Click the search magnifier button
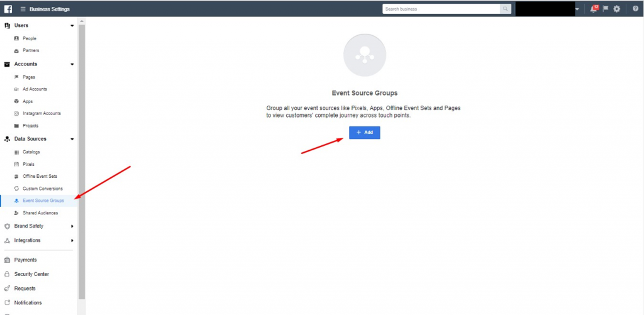Viewport: 644px width, 315px height. (x=505, y=9)
